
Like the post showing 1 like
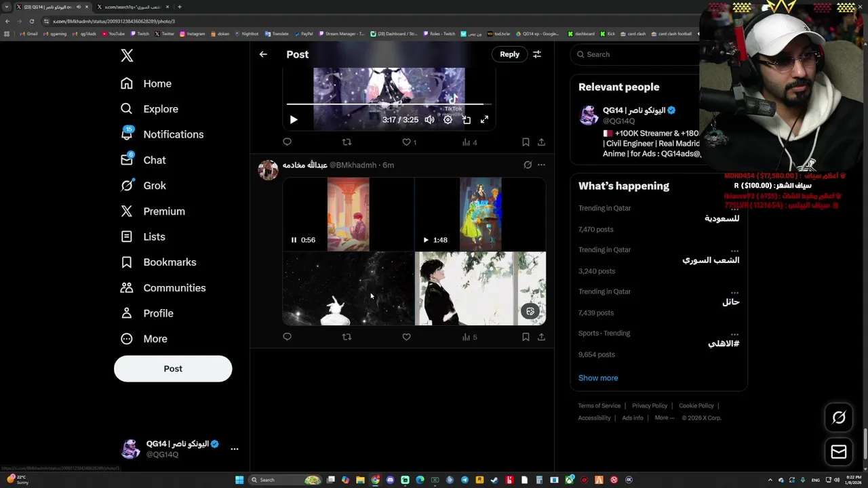(x=409, y=142)
